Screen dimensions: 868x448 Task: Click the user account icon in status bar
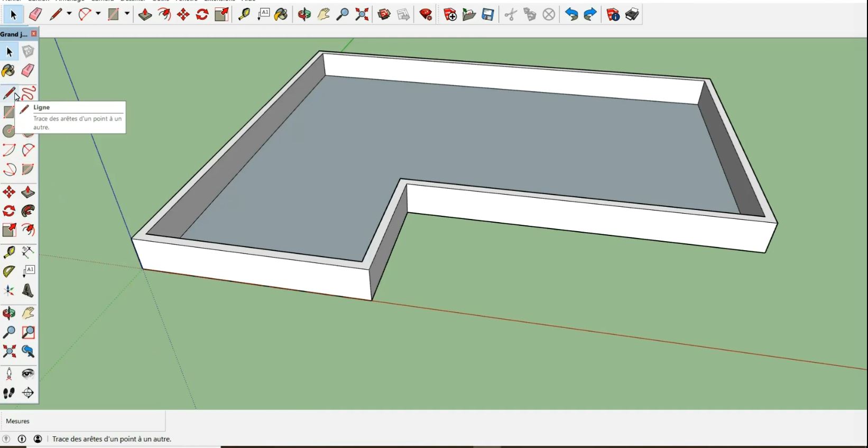point(38,439)
